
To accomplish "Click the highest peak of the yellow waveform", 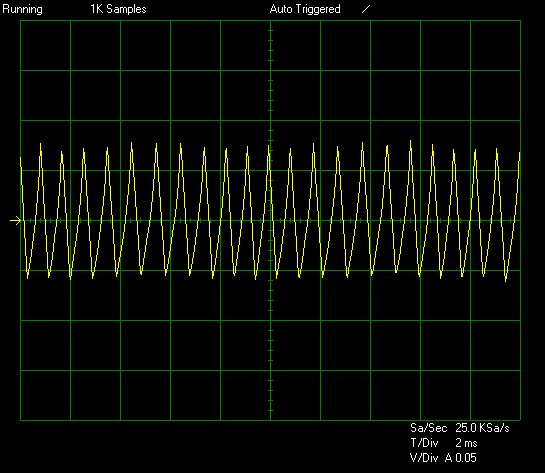I will coord(410,141).
